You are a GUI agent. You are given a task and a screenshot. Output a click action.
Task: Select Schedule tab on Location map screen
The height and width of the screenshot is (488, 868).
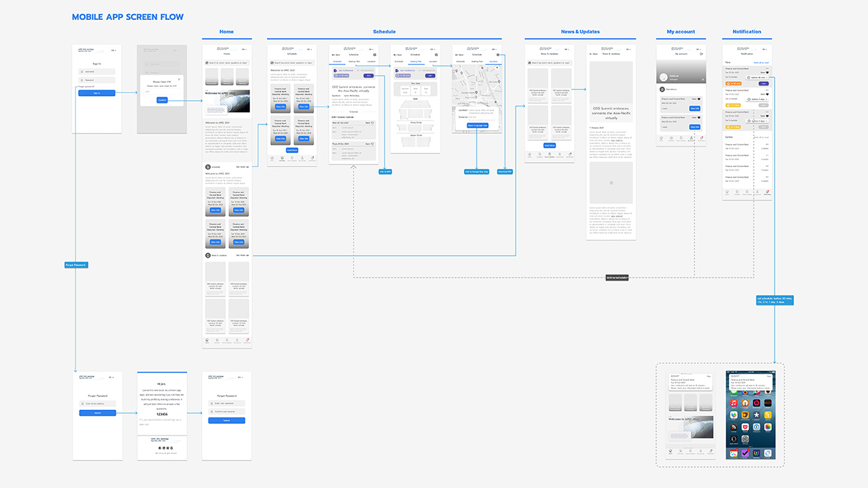[x=461, y=61]
